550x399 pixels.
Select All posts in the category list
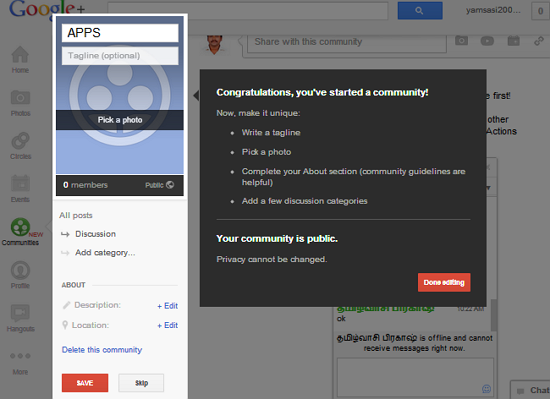76,215
